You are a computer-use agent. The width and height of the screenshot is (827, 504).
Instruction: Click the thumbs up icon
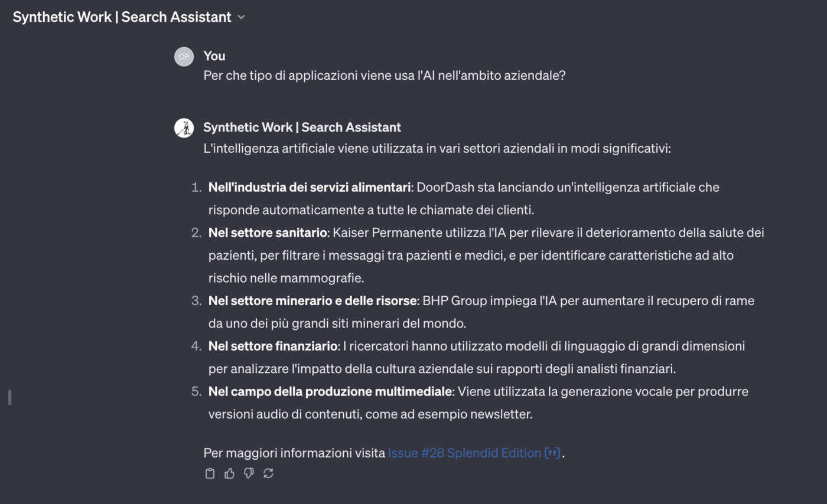(x=229, y=473)
